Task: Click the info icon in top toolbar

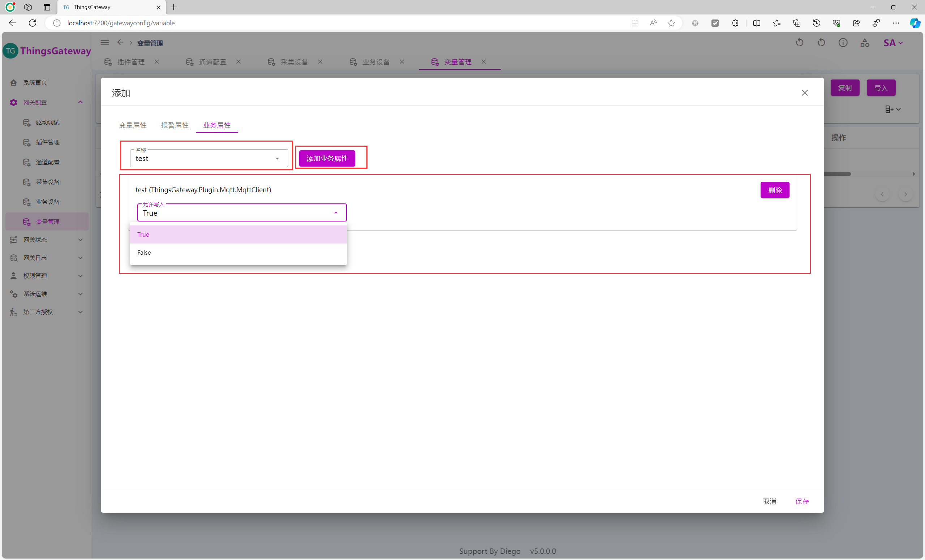Action: pos(843,43)
